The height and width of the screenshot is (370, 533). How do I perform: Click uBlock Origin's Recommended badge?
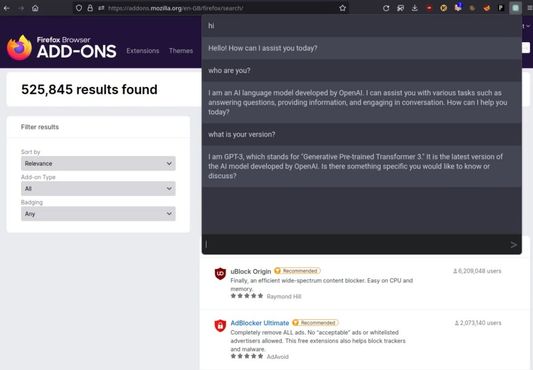click(x=297, y=271)
